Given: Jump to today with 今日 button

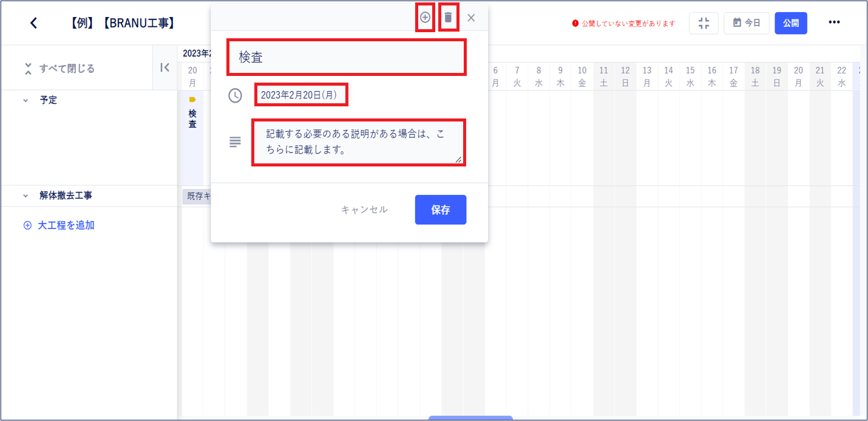Looking at the screenshot, I should pos(747,23).
